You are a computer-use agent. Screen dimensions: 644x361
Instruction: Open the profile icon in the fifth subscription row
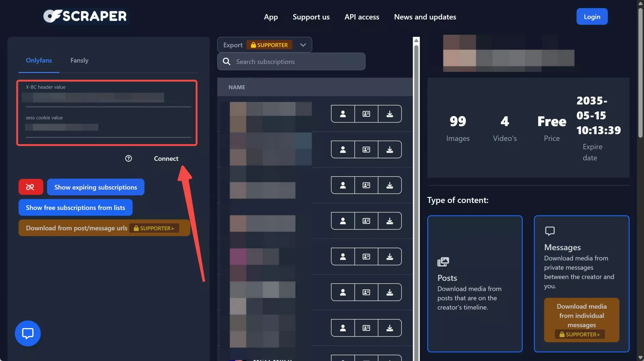pyautogui.click(x=343, y=257)
